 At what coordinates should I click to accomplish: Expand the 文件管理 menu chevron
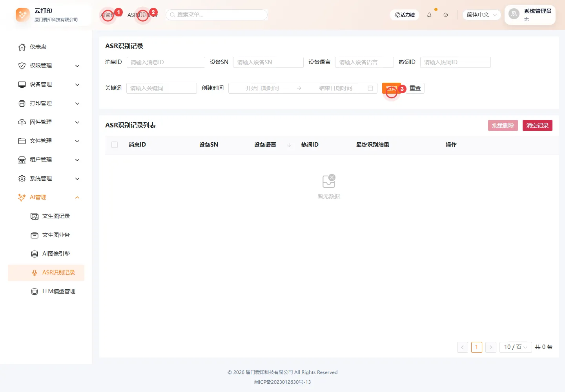point(77,141)
